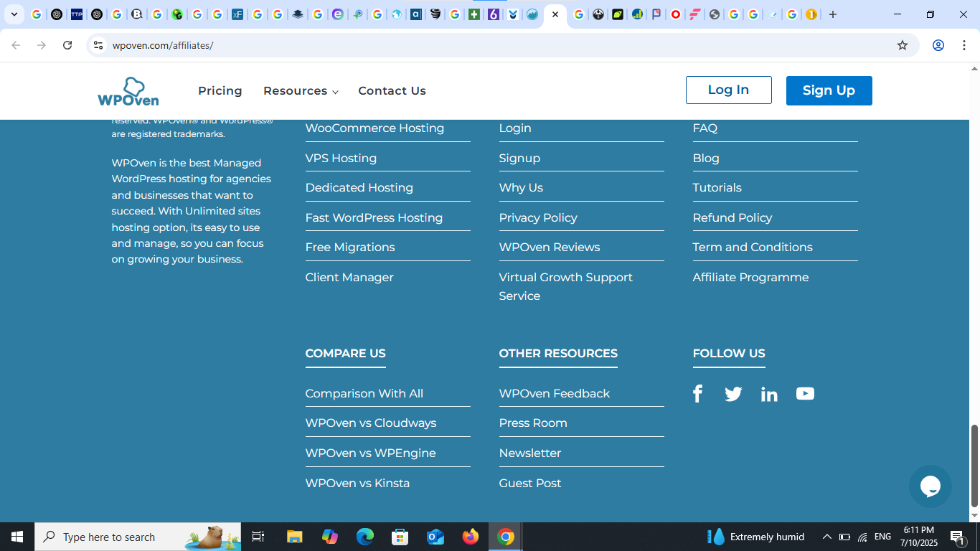The height and width of the screenshot is (551, 980).
Task: View site information icon in address bar
Action: [x=98, y=45]
